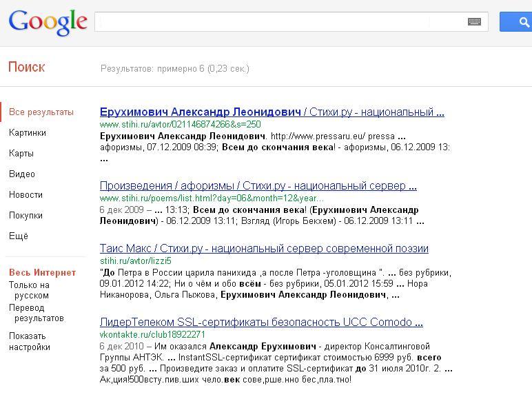Open the on-screen keyboard icon

(474, 22)
